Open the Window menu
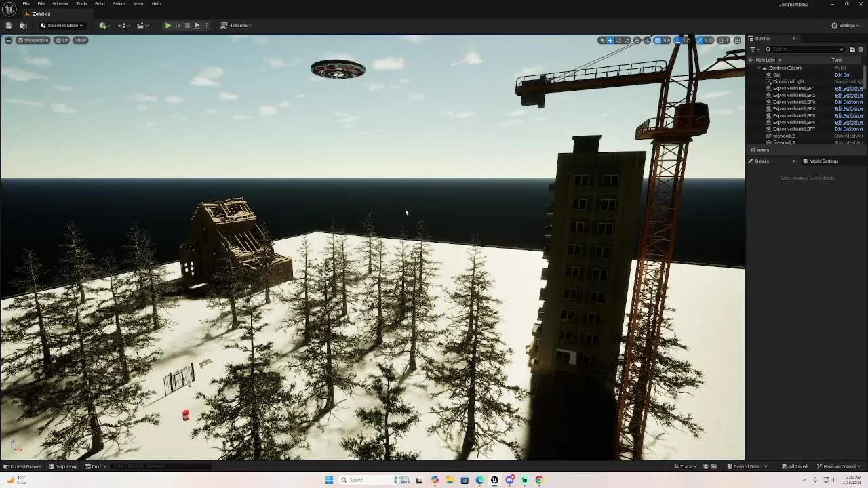Image resolution: width=868 pixels, height=488 pixels. tap(60, 4)
